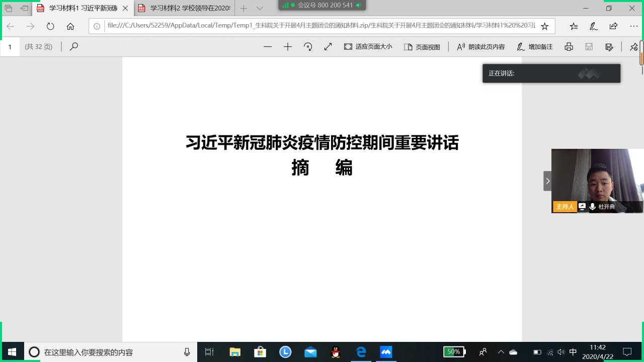This screenshot has height=362, width=644.
Task: Click the vertical scrollbar on the right
Action: 641,151
